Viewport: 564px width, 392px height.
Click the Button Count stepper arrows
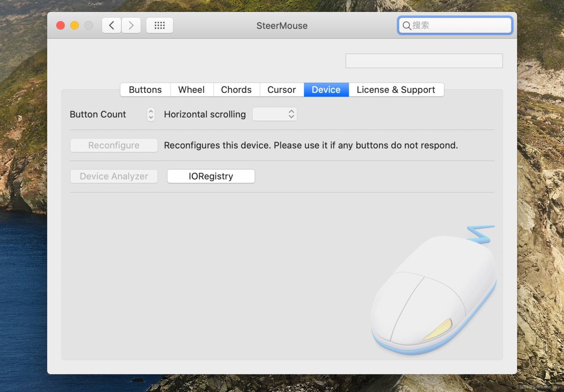coord(151,114)
